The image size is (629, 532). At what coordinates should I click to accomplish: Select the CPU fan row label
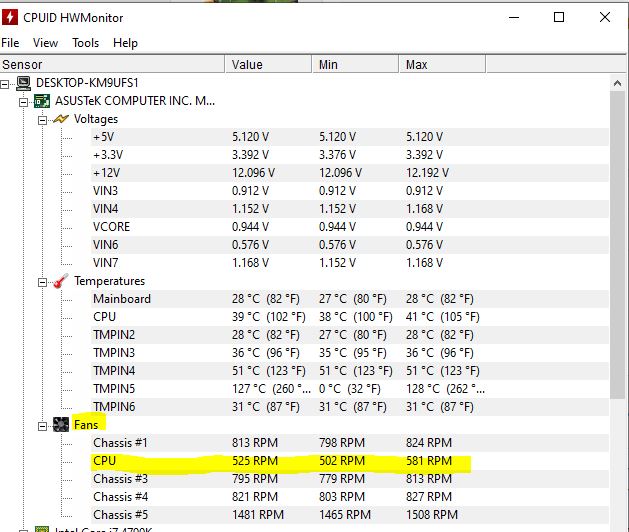[x=104, y=461]
